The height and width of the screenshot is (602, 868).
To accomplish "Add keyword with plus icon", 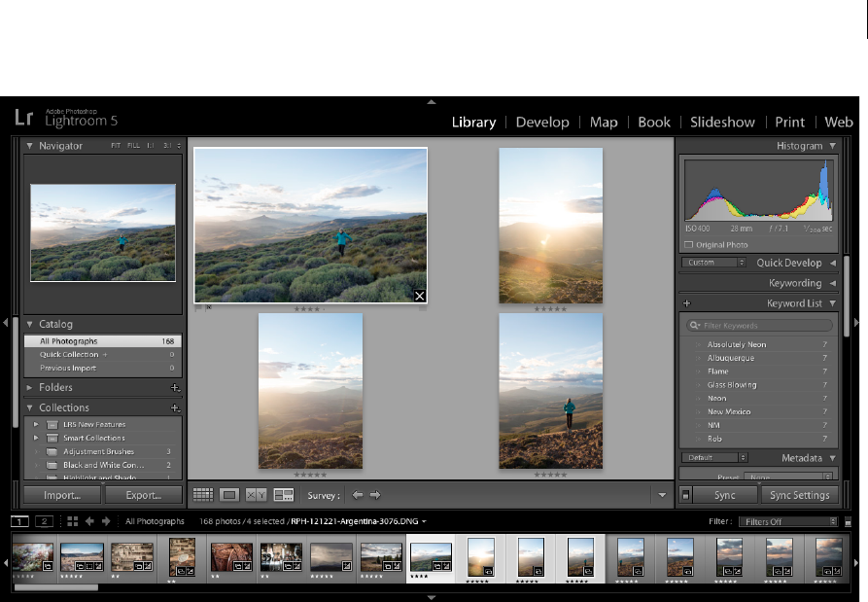I will [687, 302].
